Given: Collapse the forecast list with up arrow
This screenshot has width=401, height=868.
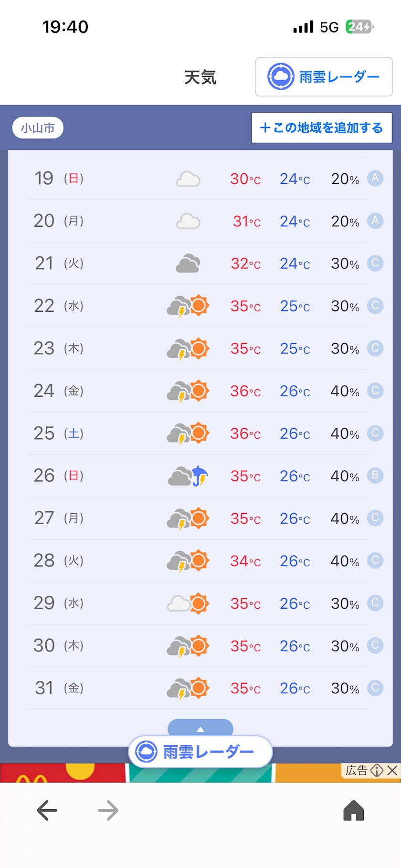Looking at the screenshot, I should (x=200, y=728).
